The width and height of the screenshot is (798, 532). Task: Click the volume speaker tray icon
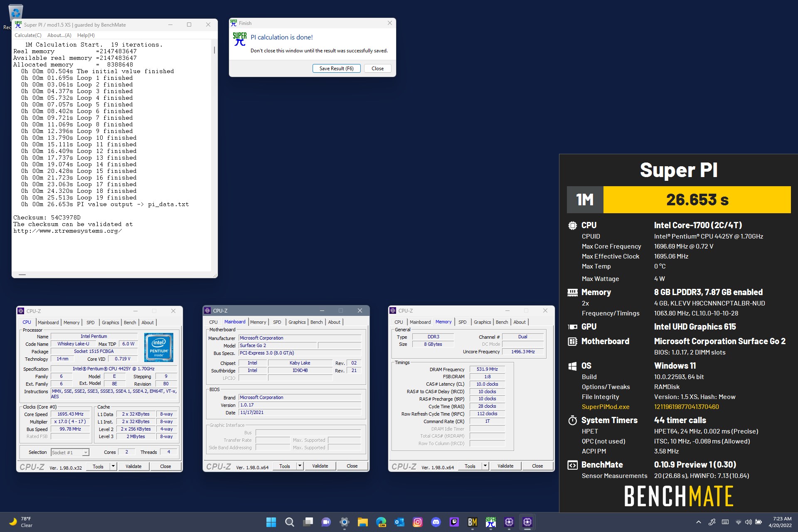tap(748, 522)
